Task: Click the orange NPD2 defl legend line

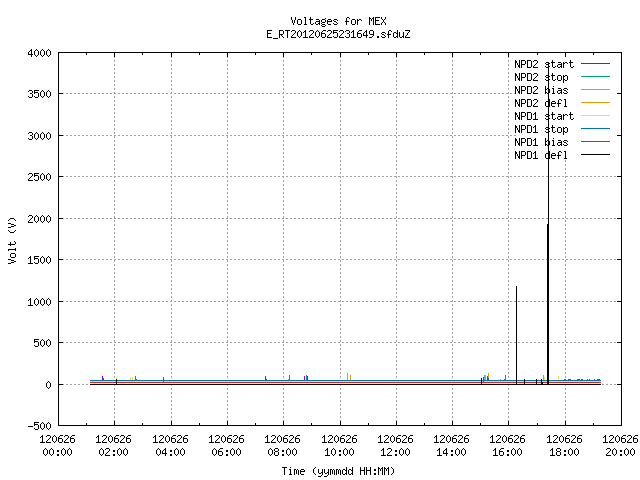Action: (595, 103)
